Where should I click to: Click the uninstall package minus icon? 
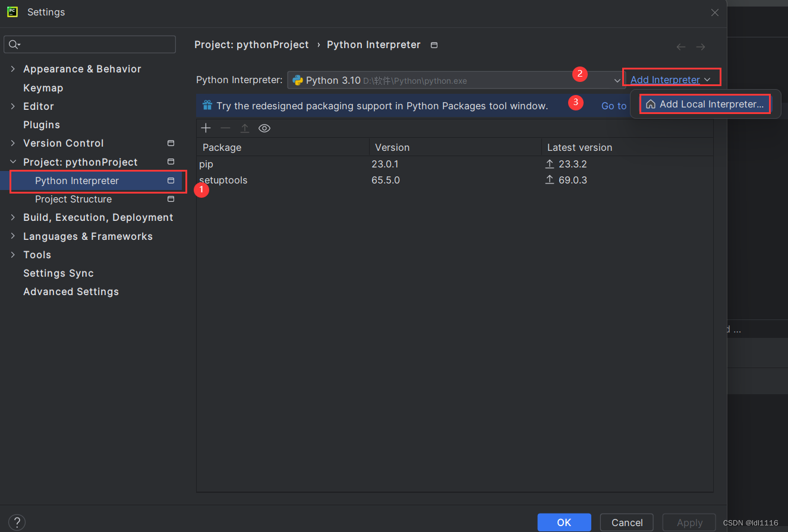pyautogui.click(x=225, y=128)
